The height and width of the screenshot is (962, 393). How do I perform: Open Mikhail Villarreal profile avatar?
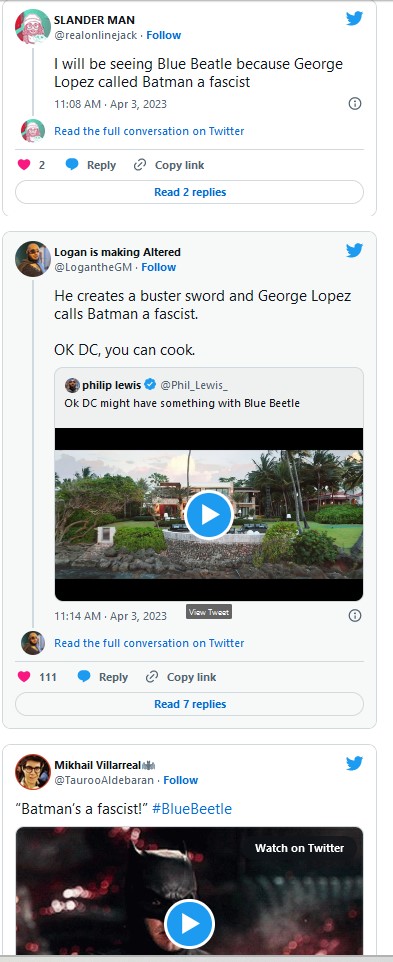pyautogui.click(x=32, y=772)
